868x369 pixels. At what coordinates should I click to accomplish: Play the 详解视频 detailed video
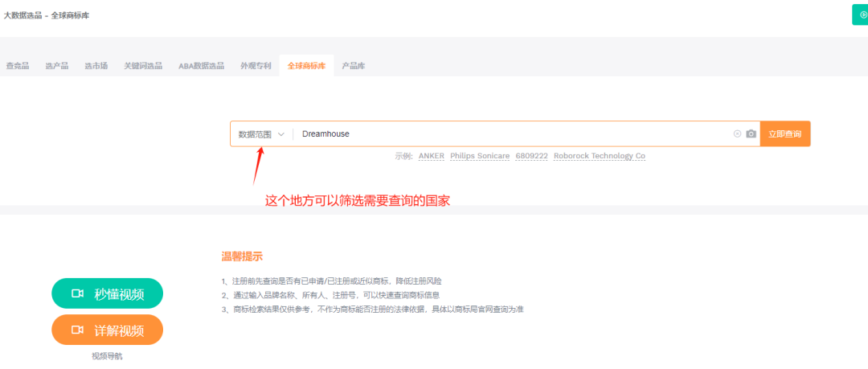pos(108,330)
